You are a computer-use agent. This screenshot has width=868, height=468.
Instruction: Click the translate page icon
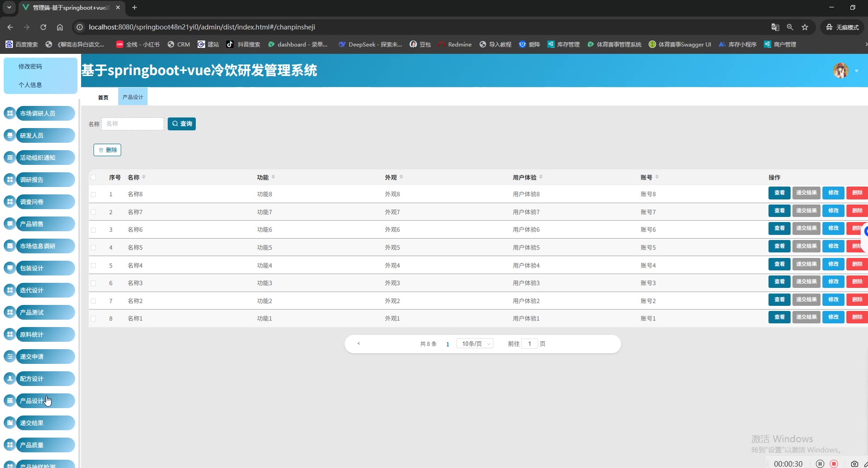775,27
